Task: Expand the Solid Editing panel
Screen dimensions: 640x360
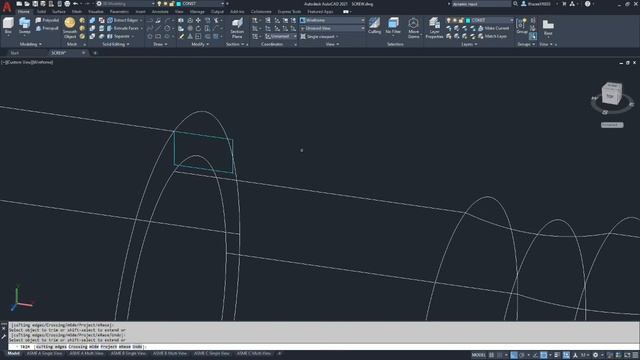Action: [116, 44]
